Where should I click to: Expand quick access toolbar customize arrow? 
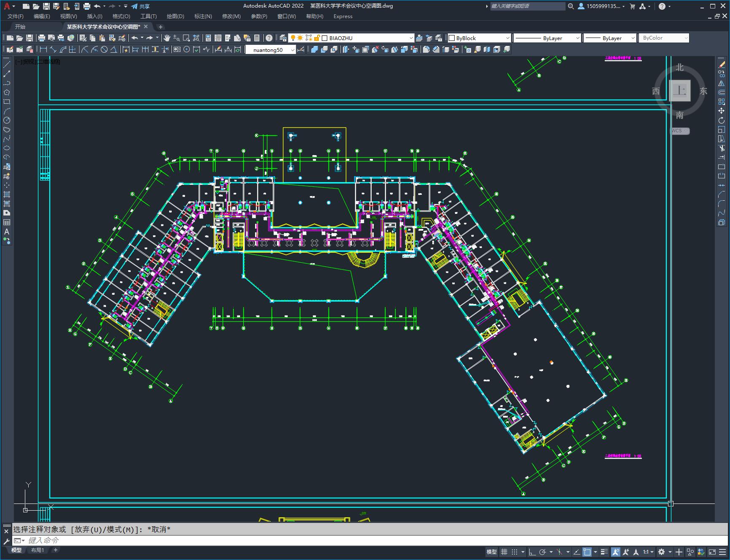click(126, 6)
